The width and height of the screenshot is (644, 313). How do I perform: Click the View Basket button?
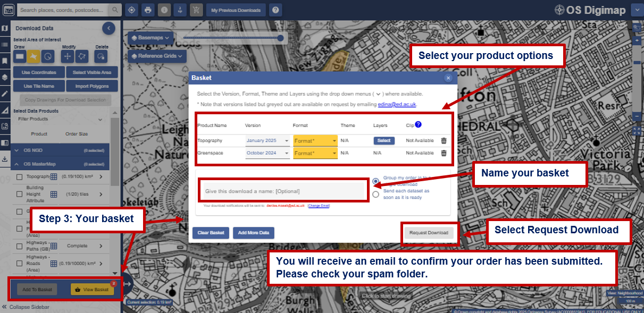pyautogui.click(x=92, y=290)
